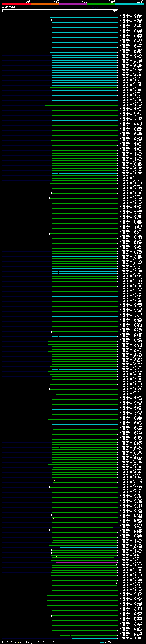This screenshot has height=644, width=146.
Task: Select the query name AV628324
Action: [x=8, y=8]
